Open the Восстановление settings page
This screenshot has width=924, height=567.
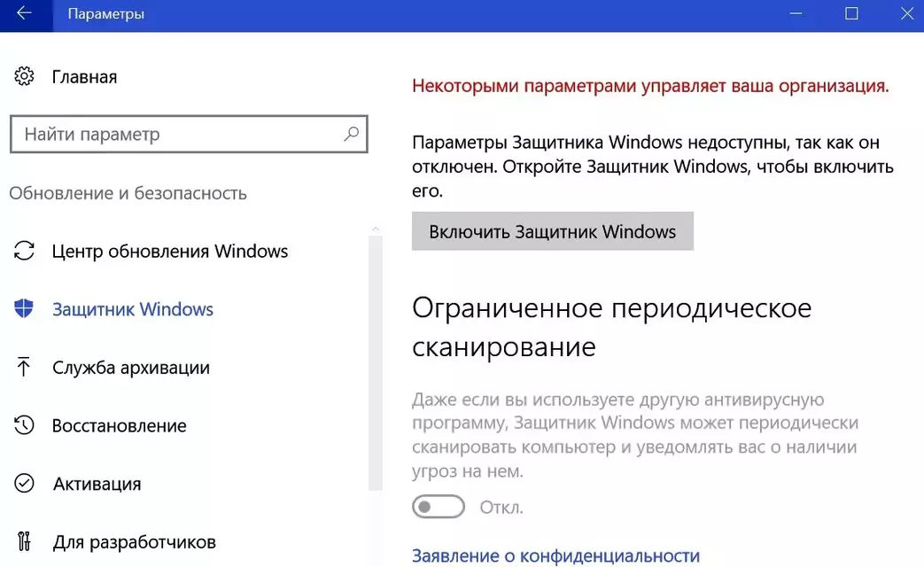click(x=119, y=425)
